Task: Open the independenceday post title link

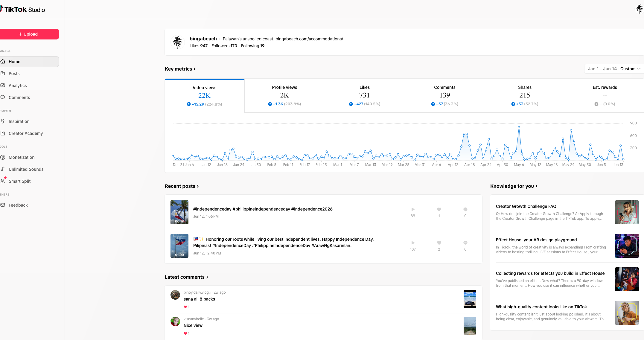Action: [263, 209]
